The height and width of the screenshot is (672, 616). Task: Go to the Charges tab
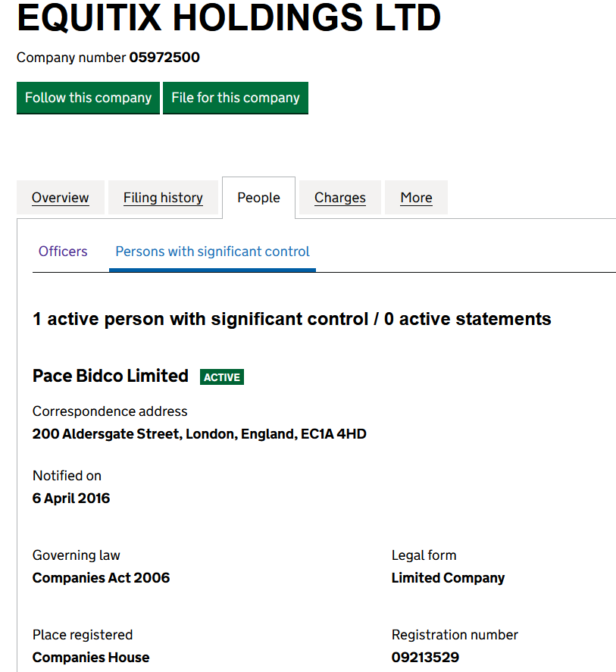pos(340,198)
